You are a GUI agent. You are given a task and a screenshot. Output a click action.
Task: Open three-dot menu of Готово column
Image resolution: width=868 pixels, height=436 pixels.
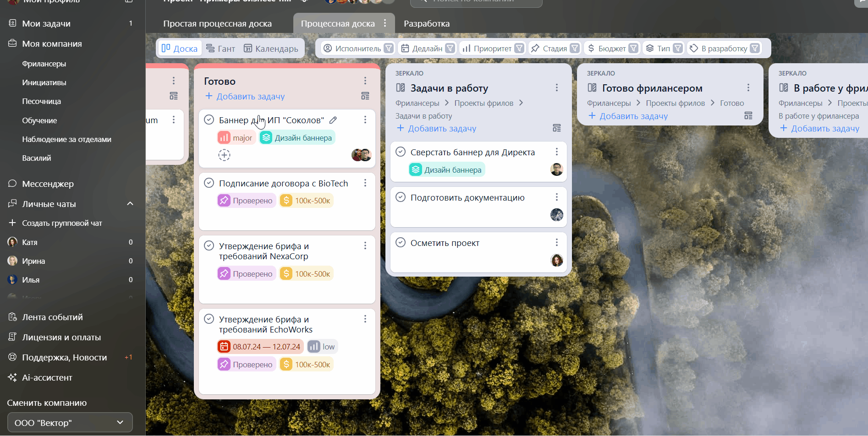point(365,81)
